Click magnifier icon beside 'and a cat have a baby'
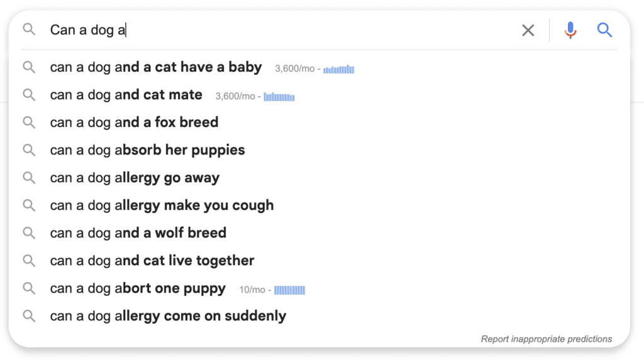This screenshot has height=362, width=644. [x=29, y=67]
